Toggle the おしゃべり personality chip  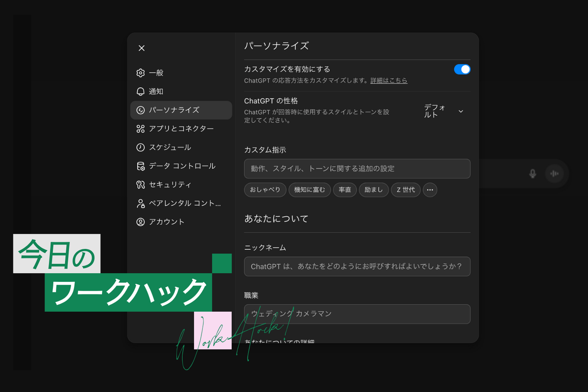coord(265,190)
